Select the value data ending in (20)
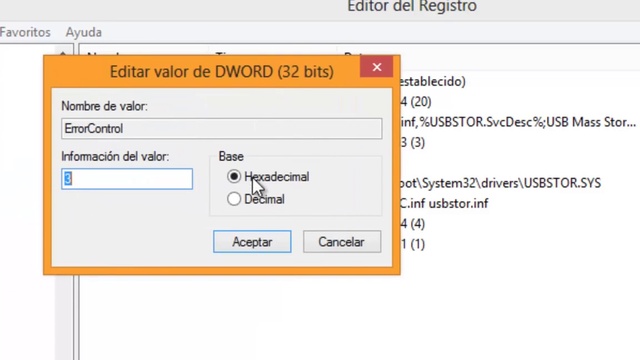Viewport: 640px width, 360px height. (416, 101)
